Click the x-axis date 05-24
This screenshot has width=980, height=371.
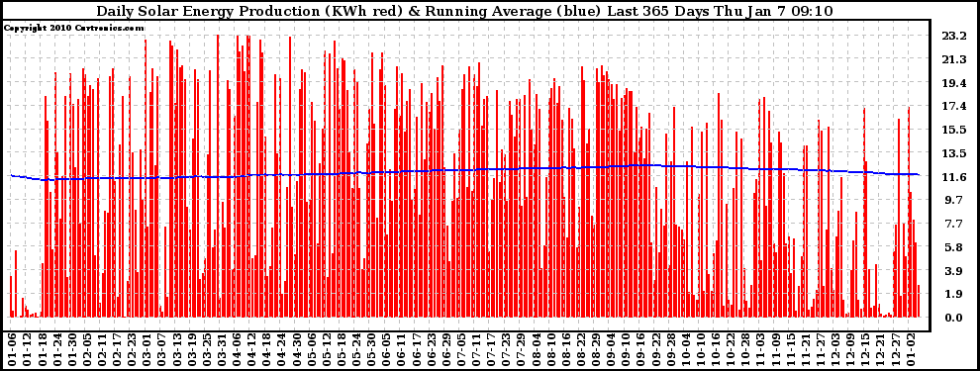coord(357,349)
